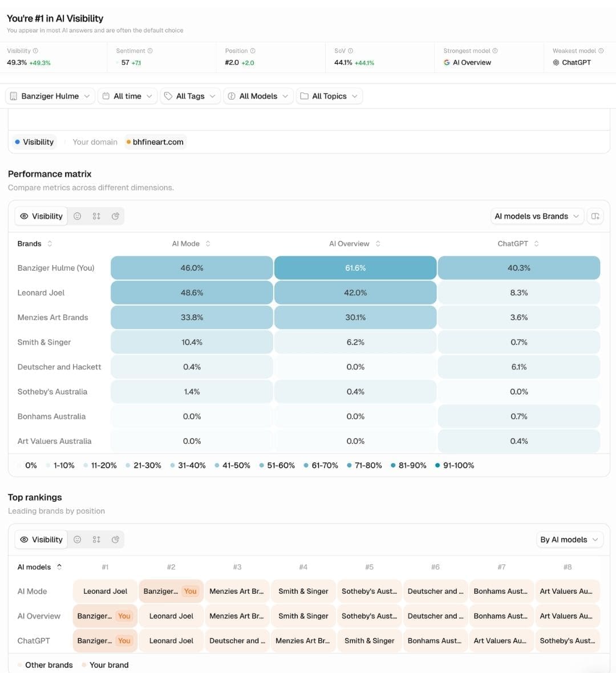616x673 pixels.
Task: Select Position ranking icon in Top rankings
Action: (x=96, y=540)
